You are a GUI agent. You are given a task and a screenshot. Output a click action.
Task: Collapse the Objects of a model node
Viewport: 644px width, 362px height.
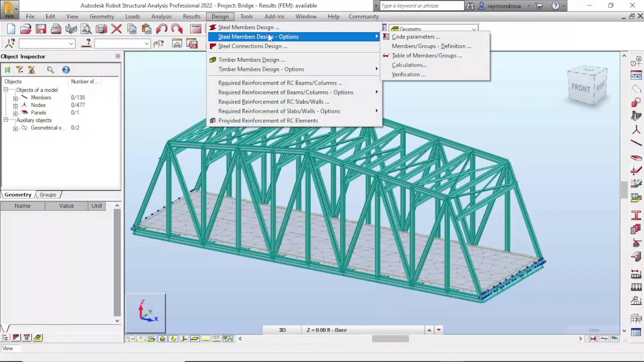point(6,90)
